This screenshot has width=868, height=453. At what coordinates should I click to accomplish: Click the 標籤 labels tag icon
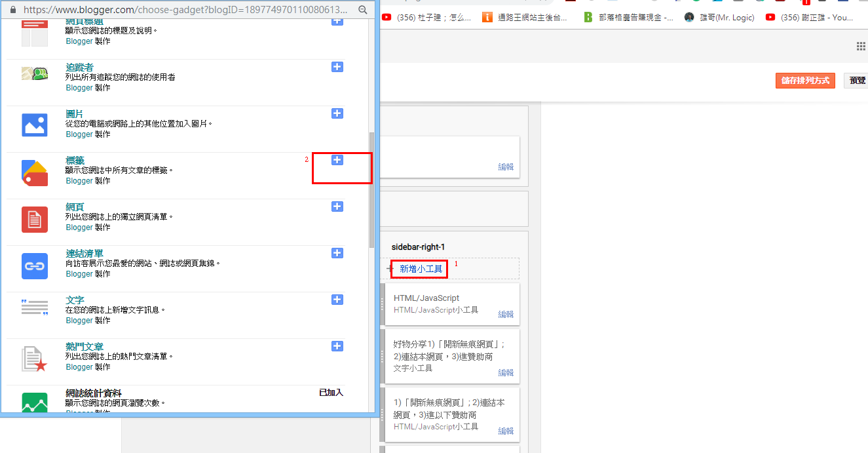coord(35,173)
